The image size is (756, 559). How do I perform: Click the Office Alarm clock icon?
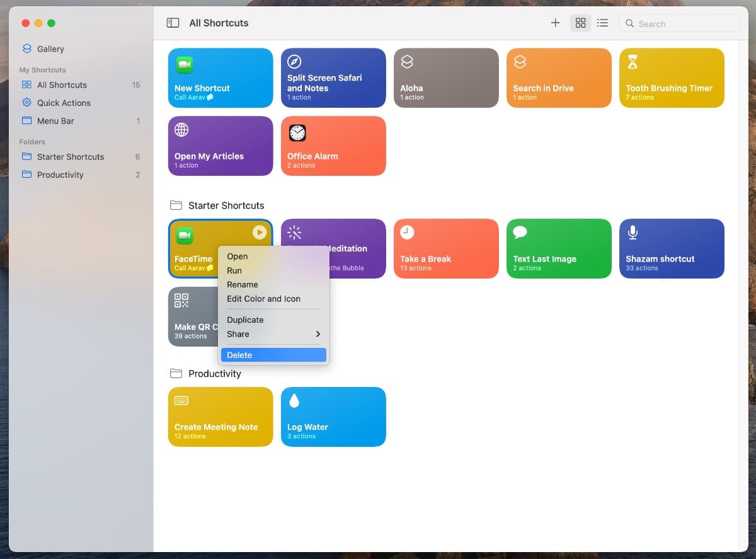pyautogui.click(x=297, y=133)
